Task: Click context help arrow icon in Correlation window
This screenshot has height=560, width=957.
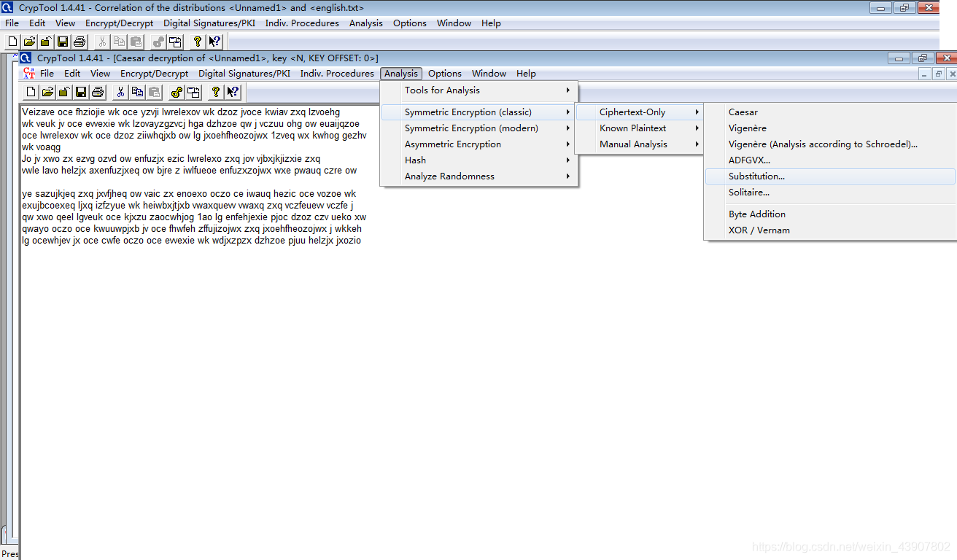Action: pyautogui.click(x=214, y=42)
